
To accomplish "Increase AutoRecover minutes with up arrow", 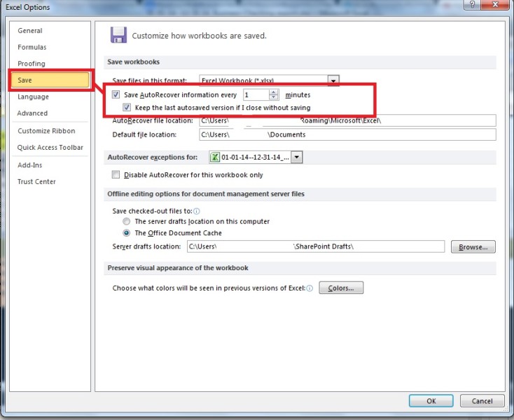I will (273, 92).
